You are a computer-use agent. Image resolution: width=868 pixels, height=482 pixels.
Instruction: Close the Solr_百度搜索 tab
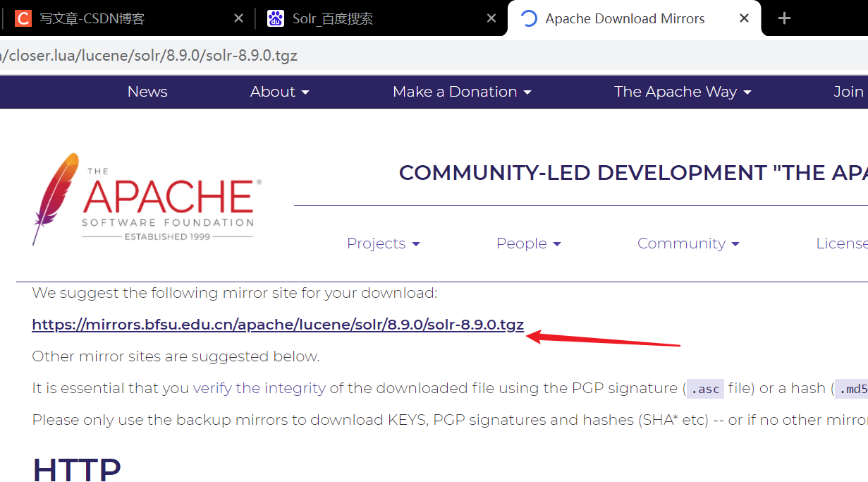click(x=491, y=18)
